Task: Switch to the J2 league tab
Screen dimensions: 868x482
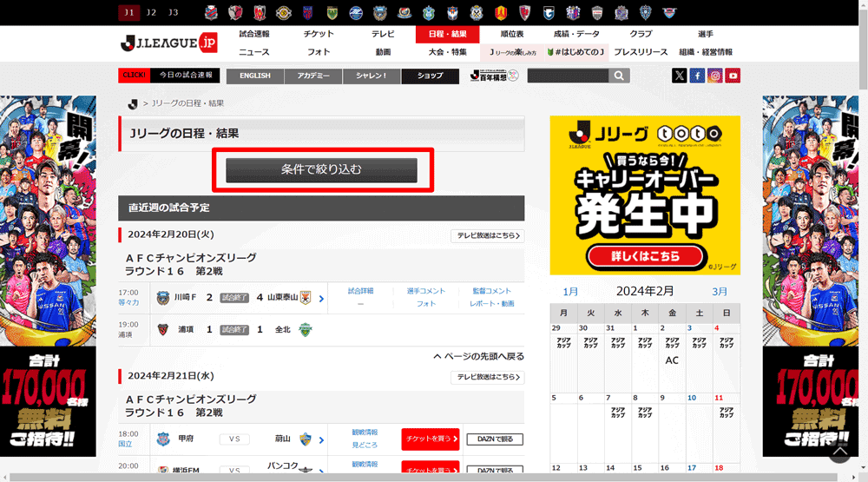Action: 151,12
